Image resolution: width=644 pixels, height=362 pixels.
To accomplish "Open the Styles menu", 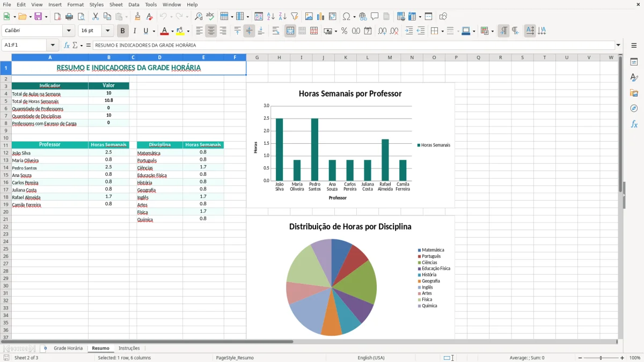I will [x=97, y=4].
